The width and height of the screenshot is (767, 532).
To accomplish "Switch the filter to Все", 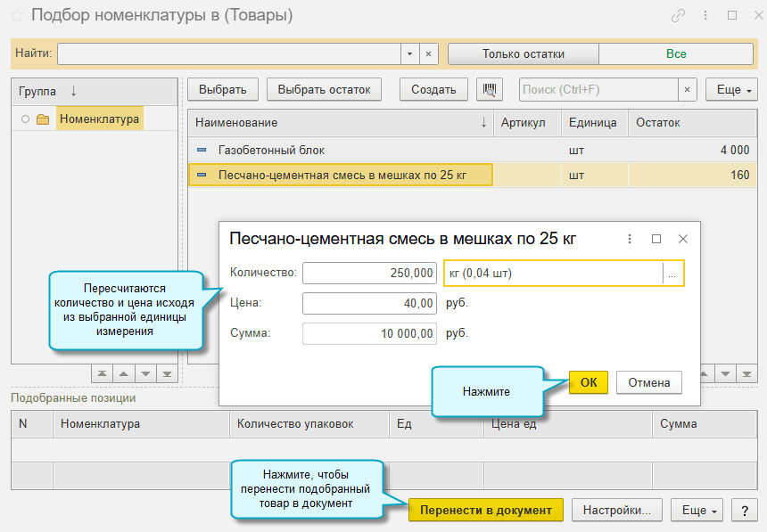I will [676, 53].
